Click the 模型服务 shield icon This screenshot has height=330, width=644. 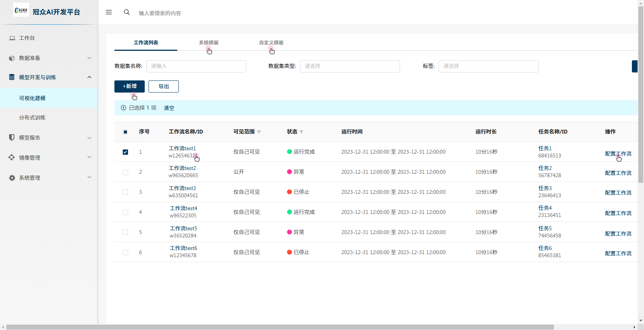pyautogui.click(x=12, y=137)
